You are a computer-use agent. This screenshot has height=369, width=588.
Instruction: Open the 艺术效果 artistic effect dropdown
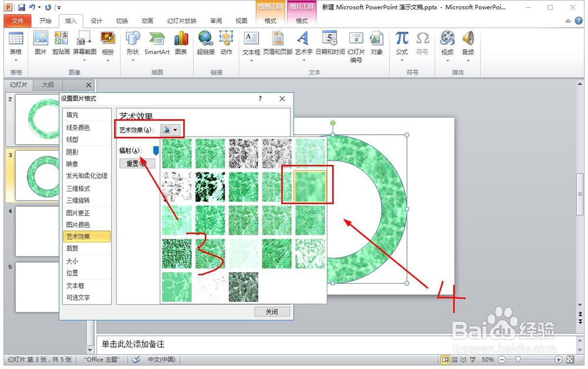pos(171,128)
